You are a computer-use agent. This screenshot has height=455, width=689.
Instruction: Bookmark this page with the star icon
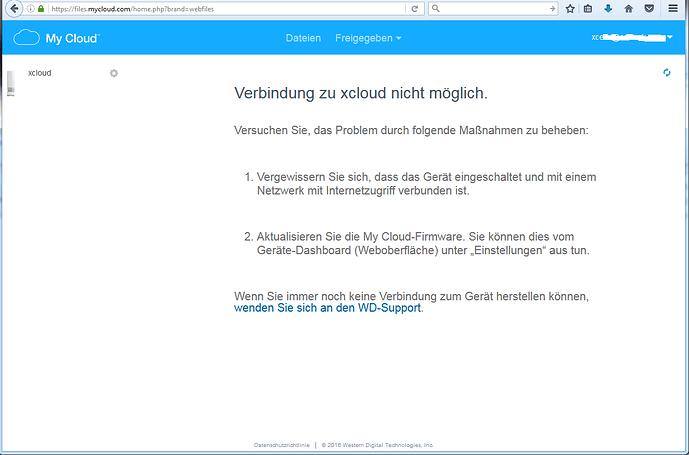pyautogui.click(x=570, y=8)
